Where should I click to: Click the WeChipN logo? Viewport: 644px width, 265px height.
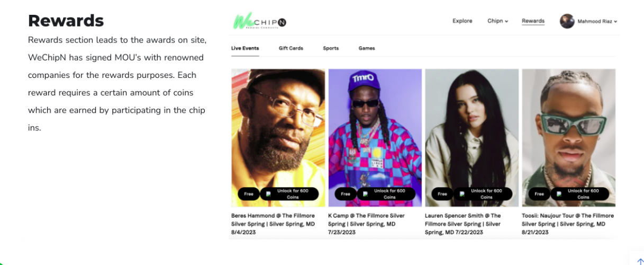click(x=260, y=21)
